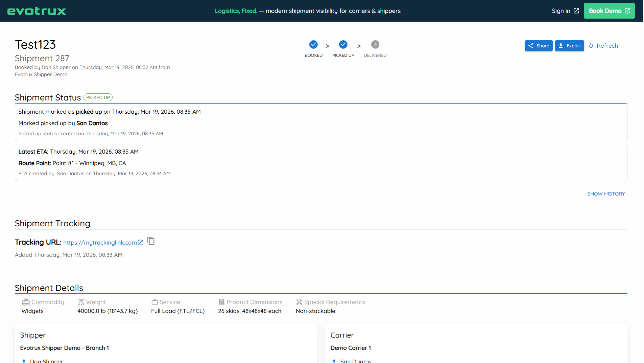This screenshot has width=644, height=363.
Task: Click the '26 skids, 48x48x48 each' value
Action: [249, 311]
